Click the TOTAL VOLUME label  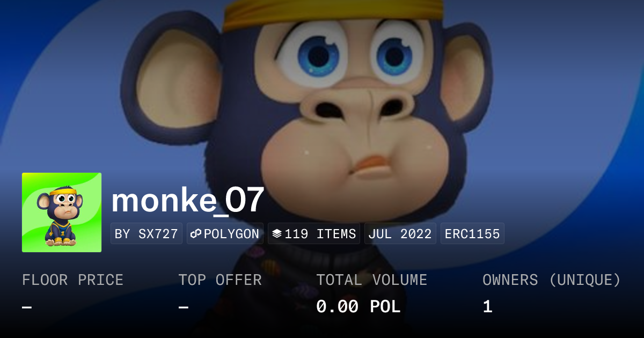pyautogui.click(x=372, y=280)
